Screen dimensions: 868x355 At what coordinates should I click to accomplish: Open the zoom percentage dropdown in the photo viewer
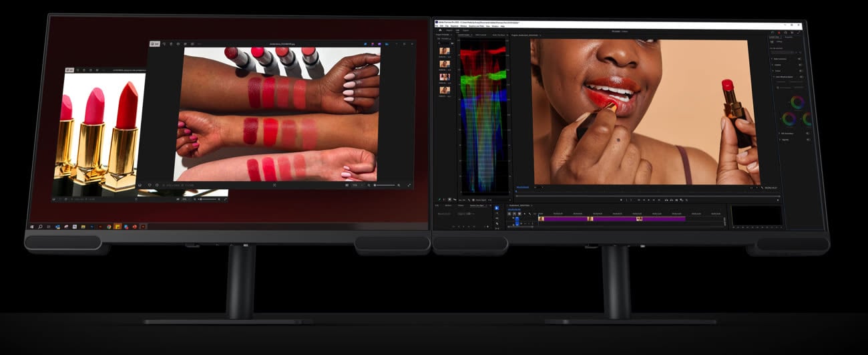click(356, 185)
